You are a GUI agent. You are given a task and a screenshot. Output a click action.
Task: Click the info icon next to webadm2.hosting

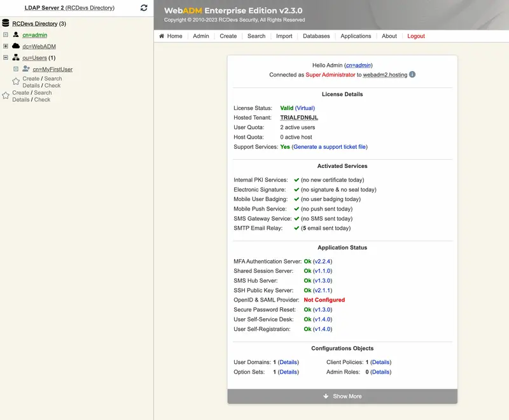coord(412,74)
